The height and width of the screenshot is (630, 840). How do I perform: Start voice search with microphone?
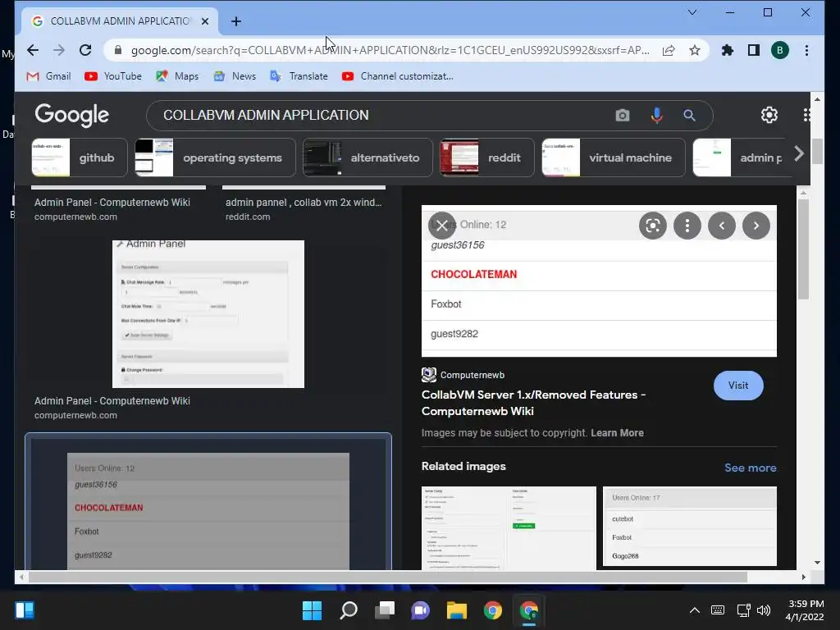tap(656, 115)
